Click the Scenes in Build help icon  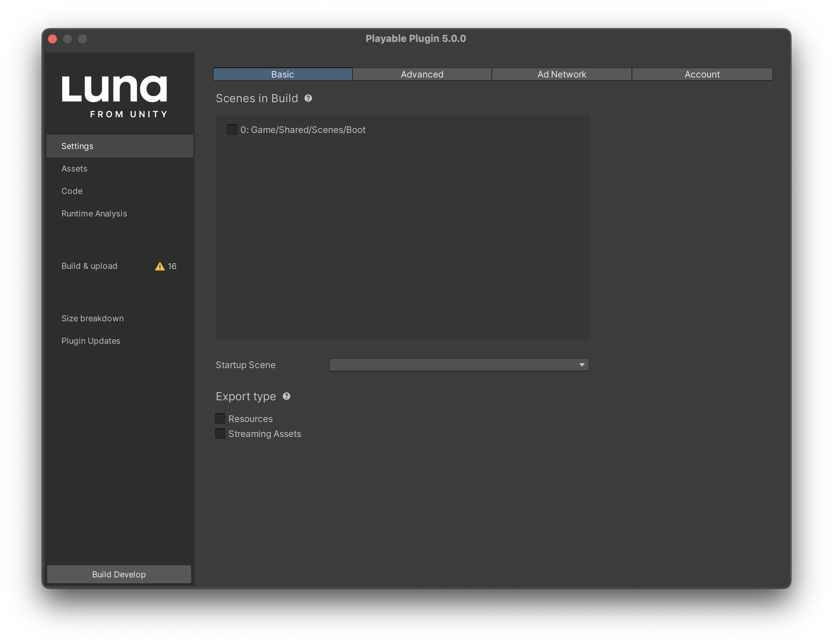pyautogui.click(x=308, y=98)
